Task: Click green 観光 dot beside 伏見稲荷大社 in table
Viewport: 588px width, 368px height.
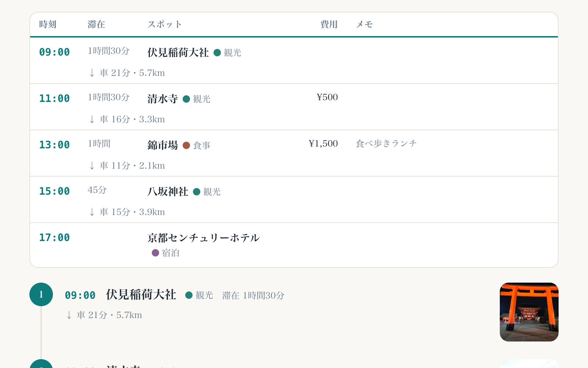Action: 217,53
